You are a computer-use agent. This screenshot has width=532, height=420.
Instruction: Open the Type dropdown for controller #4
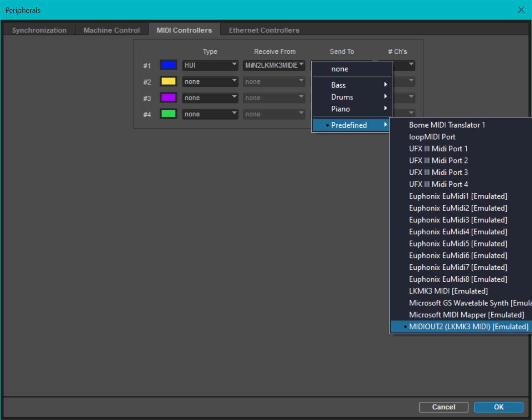pos(210,114)
